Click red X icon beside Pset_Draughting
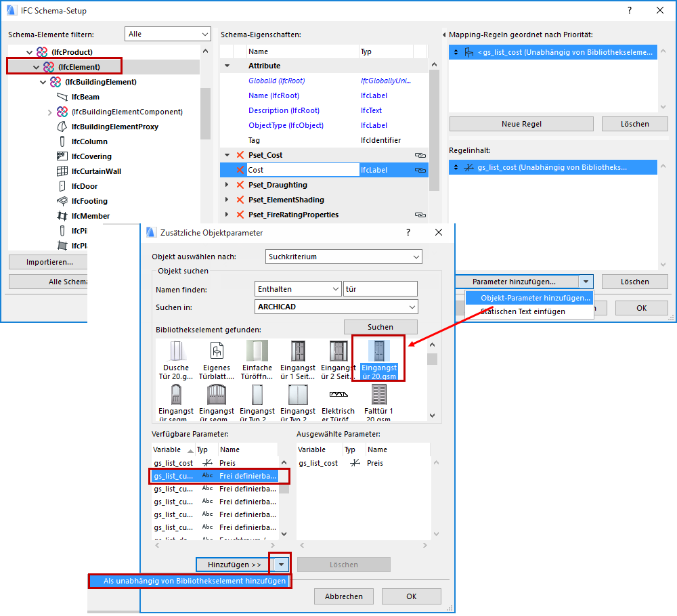The image size is (677, 616). (240, 185)
